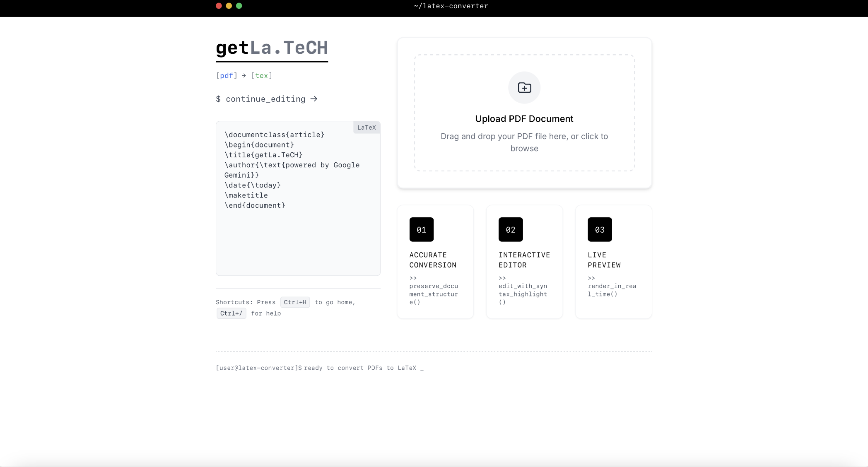
Task: Click the green maximize window dot
Action: click(x=239, y=6)
